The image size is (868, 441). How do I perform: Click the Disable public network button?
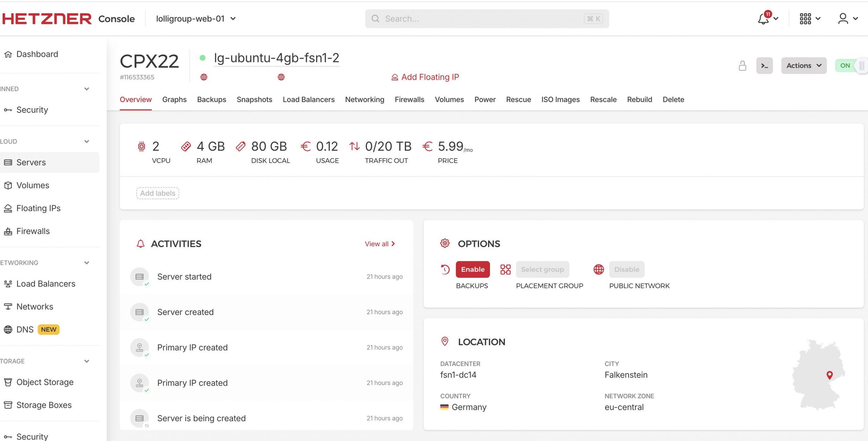coord(627,269)
